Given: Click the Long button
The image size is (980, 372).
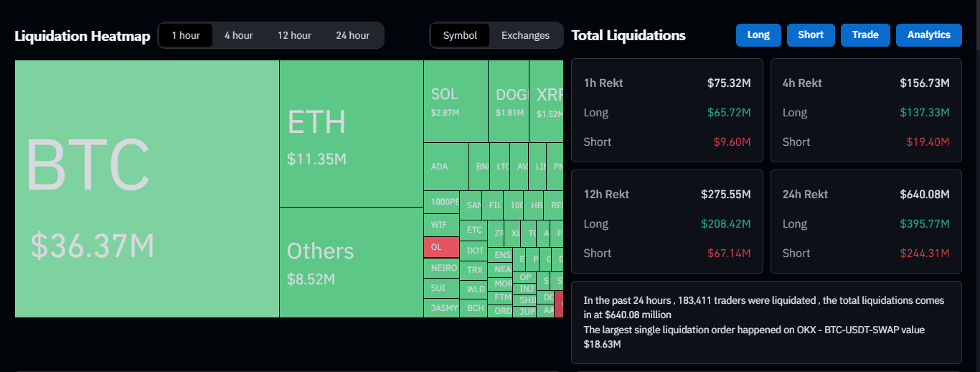Looking at the screenshot, I should pyautogui.click(x=758, y=34).
